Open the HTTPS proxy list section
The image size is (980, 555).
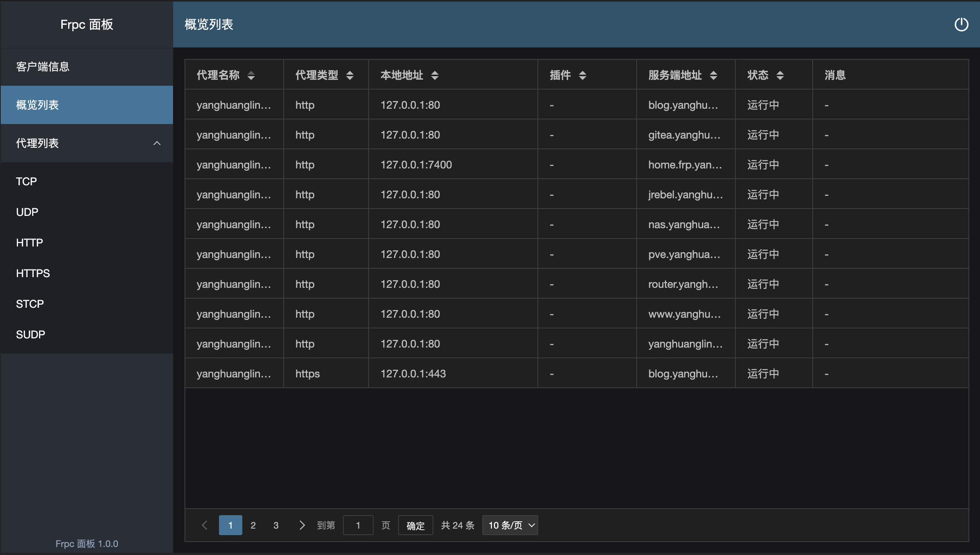click(x=33, y=273)
